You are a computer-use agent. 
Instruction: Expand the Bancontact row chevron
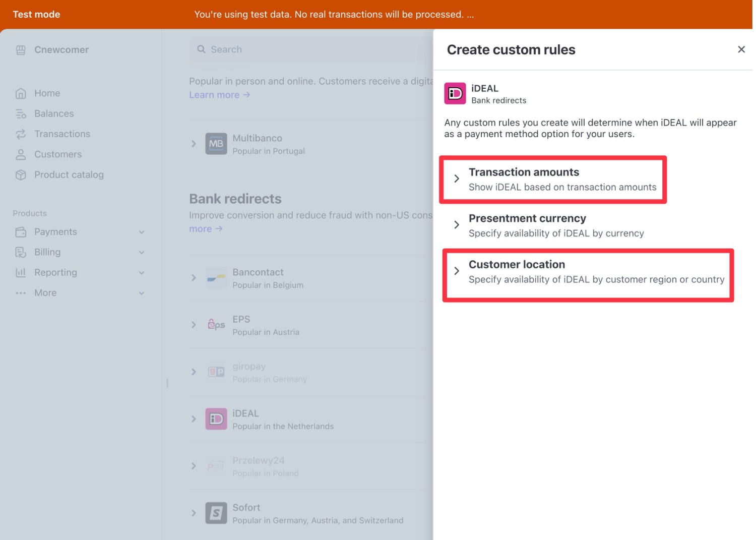(x=194, y=278)
